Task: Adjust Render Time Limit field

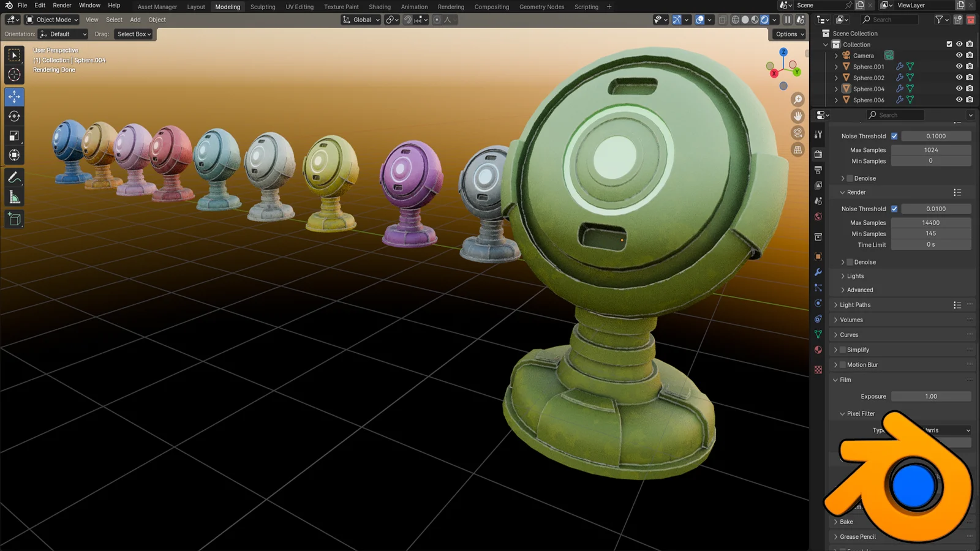Action: 931,245
